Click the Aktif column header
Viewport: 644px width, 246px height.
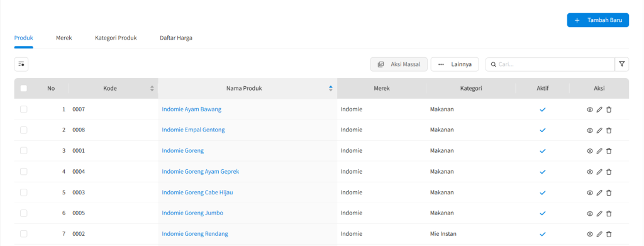tap(543, 88)
